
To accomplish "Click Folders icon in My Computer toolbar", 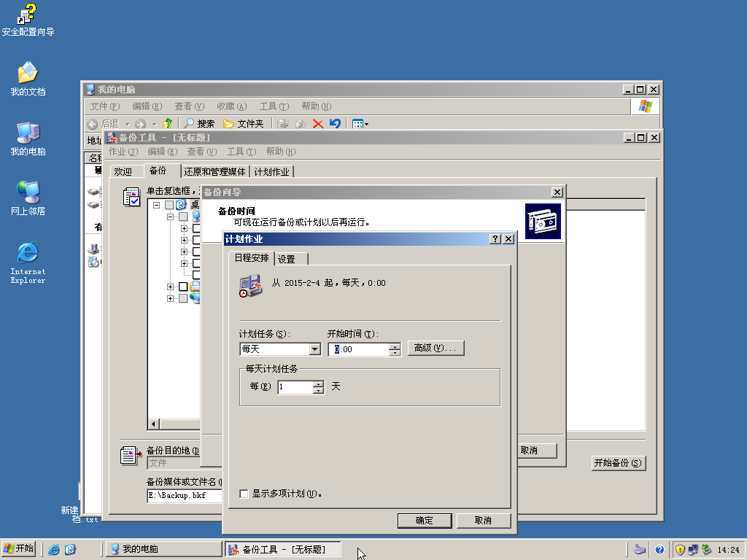I will [228, 124].
